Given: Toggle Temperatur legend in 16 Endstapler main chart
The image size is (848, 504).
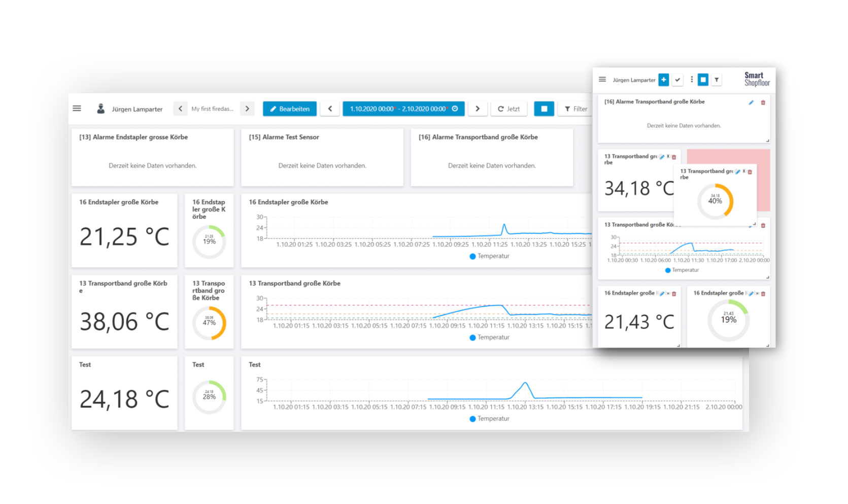Looking at the screenshot, I should (489, 256).
